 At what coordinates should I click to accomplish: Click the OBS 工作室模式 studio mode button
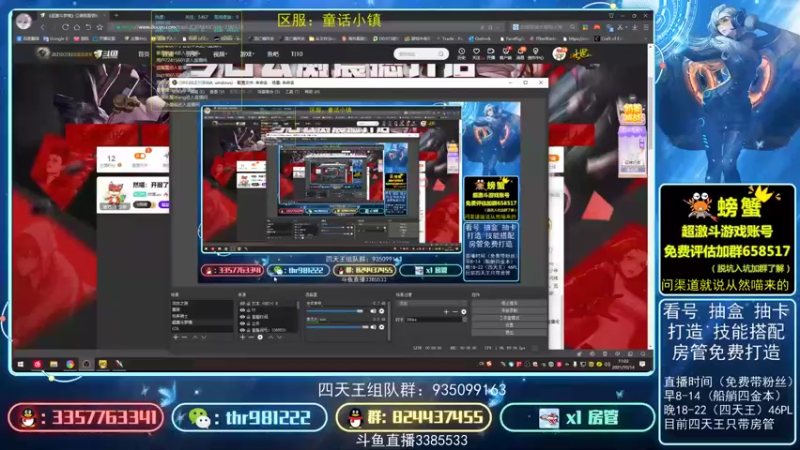tap(509, 317)
